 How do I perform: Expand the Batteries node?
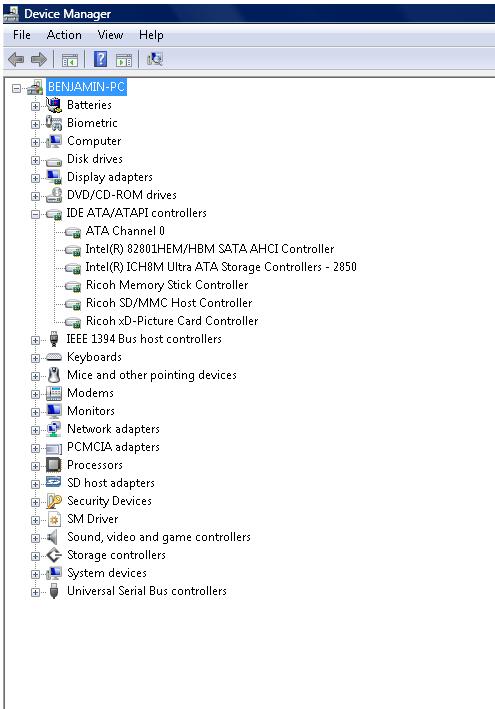coord(35,106)
